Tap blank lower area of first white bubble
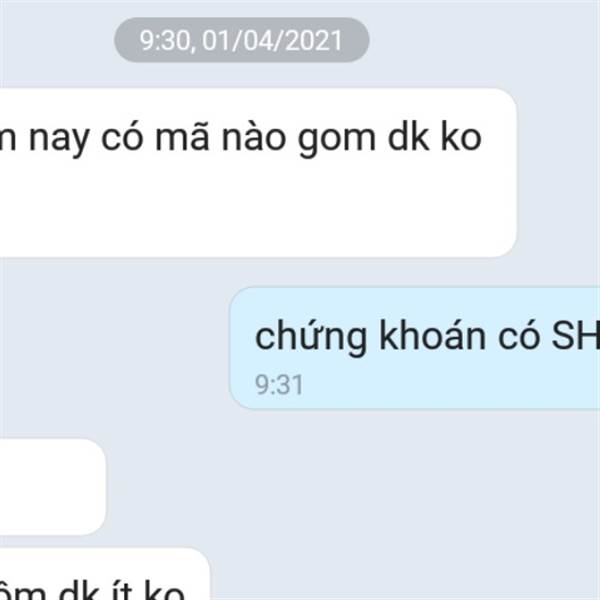600x600 pixels. coord(258,214)
